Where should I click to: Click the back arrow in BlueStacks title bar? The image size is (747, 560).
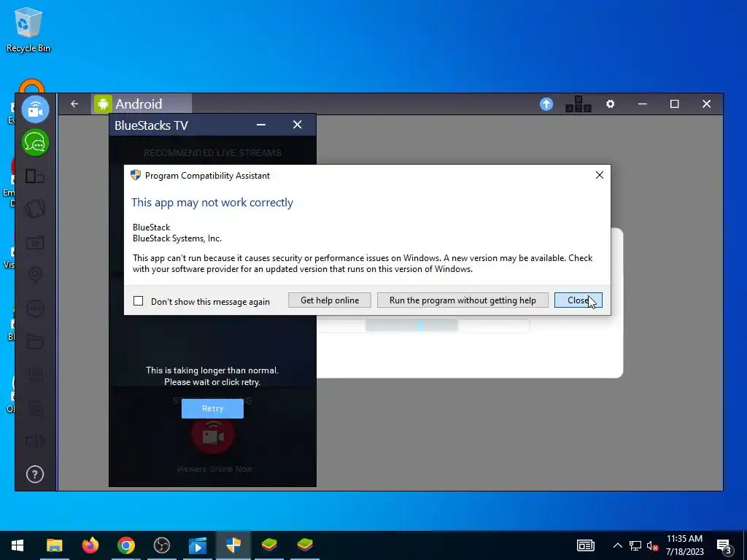pos(74,104)
